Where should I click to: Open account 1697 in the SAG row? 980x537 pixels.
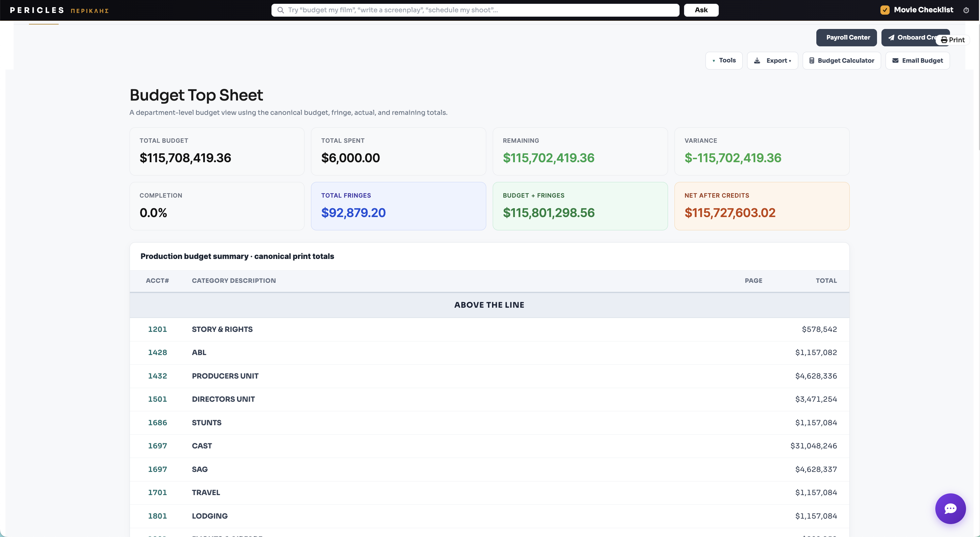(158, 469)
